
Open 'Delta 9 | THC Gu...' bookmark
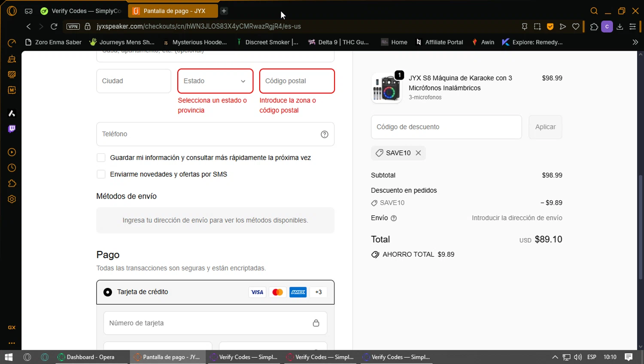(338, 42)
